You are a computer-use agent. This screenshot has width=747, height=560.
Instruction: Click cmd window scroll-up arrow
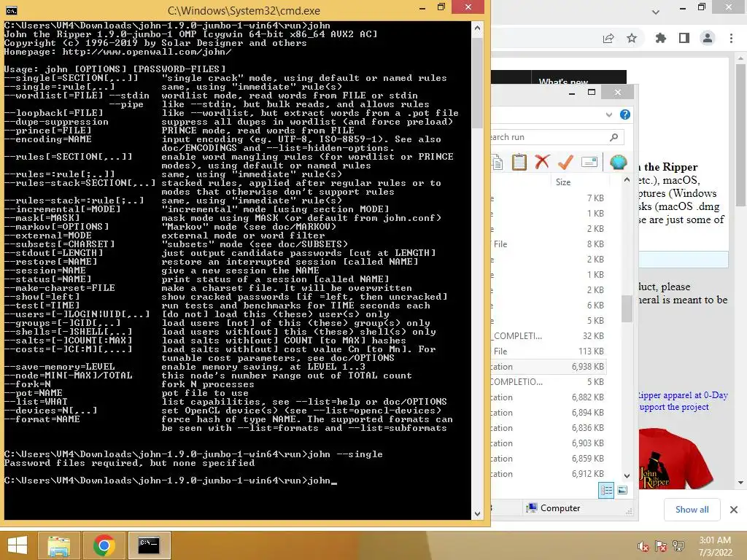pyautogui.click(x=477, y=28)
